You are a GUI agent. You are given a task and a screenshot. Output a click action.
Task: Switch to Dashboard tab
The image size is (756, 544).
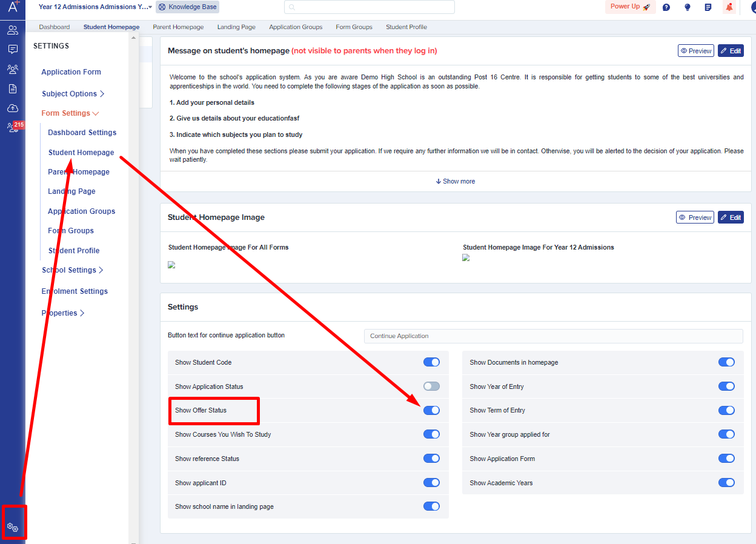55,27
